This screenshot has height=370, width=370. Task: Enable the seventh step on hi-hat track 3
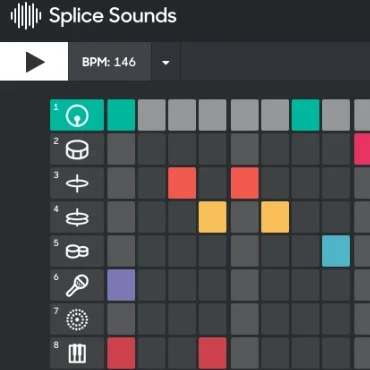click(306, 183)
